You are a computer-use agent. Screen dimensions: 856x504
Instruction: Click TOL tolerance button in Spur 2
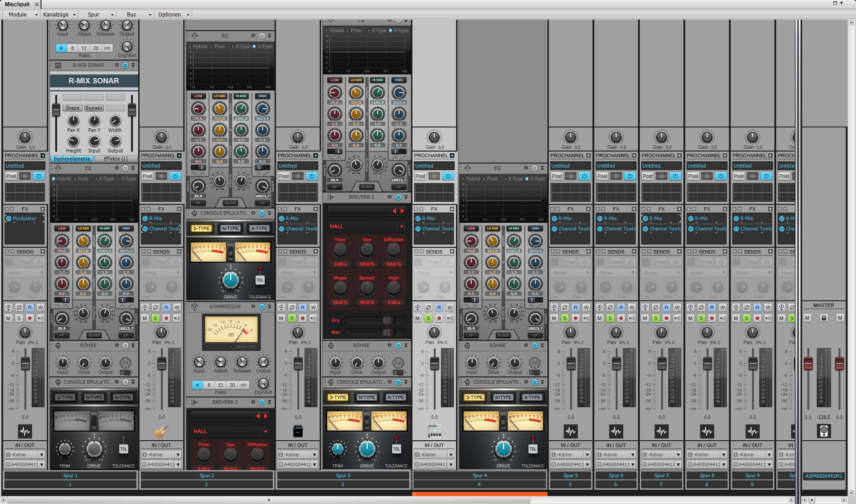(x=260, y=280)
